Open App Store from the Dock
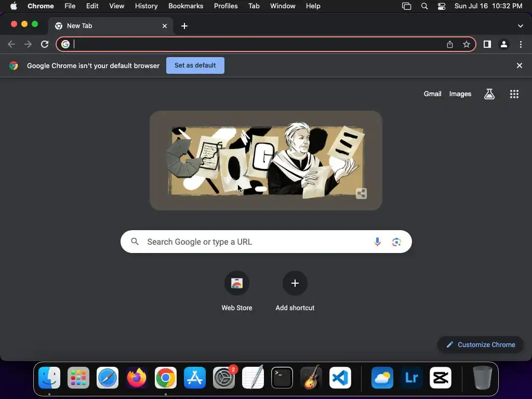This screenshot has width=532, height=399. [x=195, y=378]
